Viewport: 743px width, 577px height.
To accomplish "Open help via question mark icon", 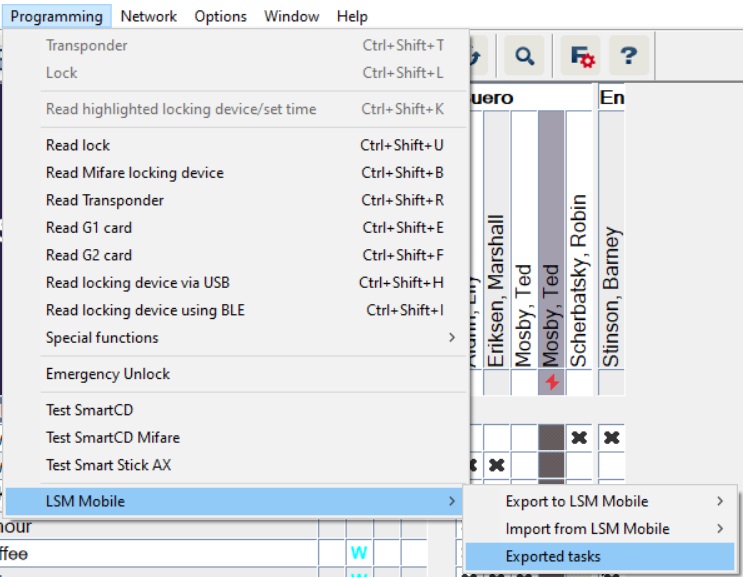I will 628,57.
